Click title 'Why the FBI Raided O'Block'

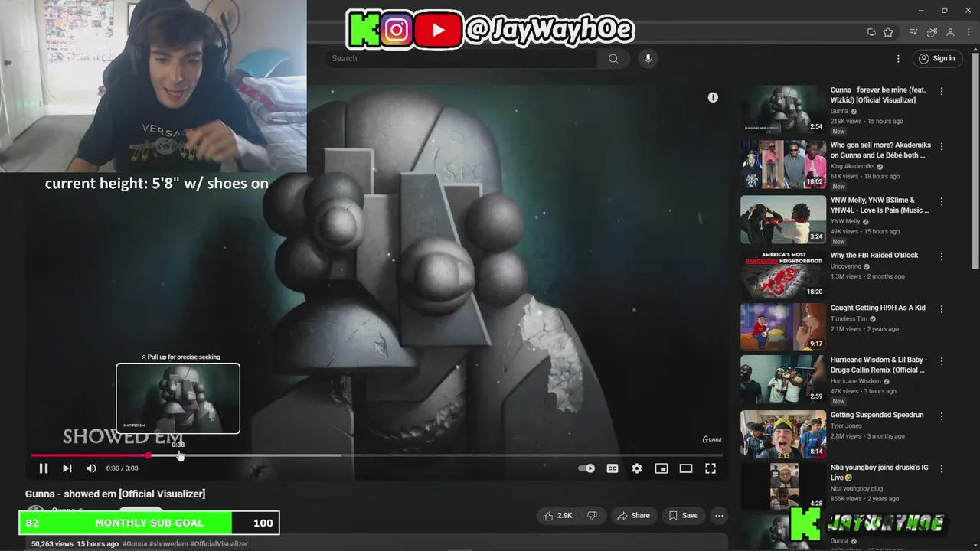click(x=874, y=256)
